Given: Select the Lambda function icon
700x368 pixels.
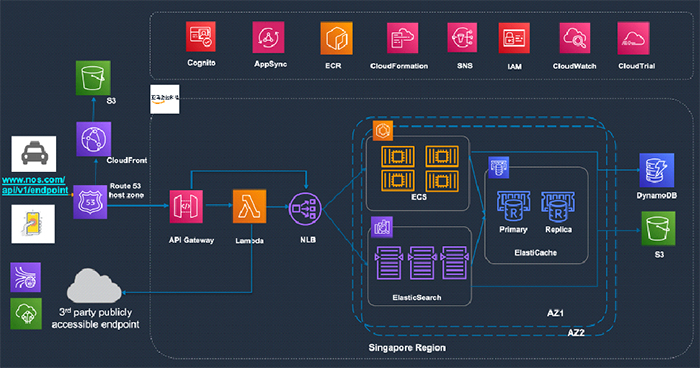Looking at the screenshot, I should coord(250,206).
